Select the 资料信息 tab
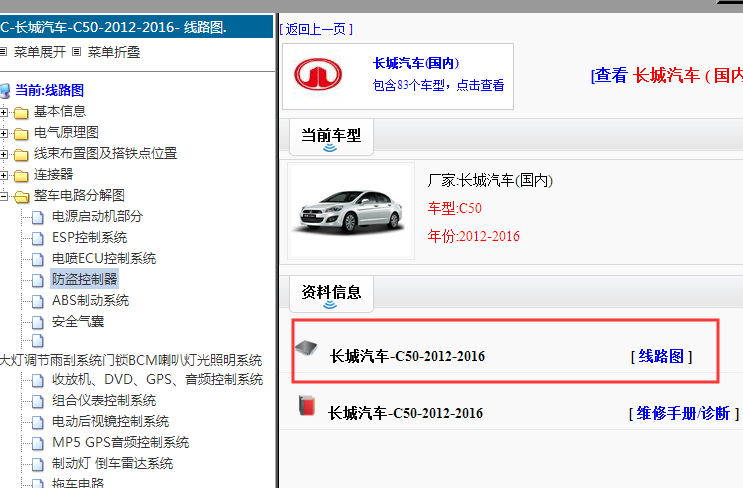Screen dimensions: 743x488 (331, 294)
